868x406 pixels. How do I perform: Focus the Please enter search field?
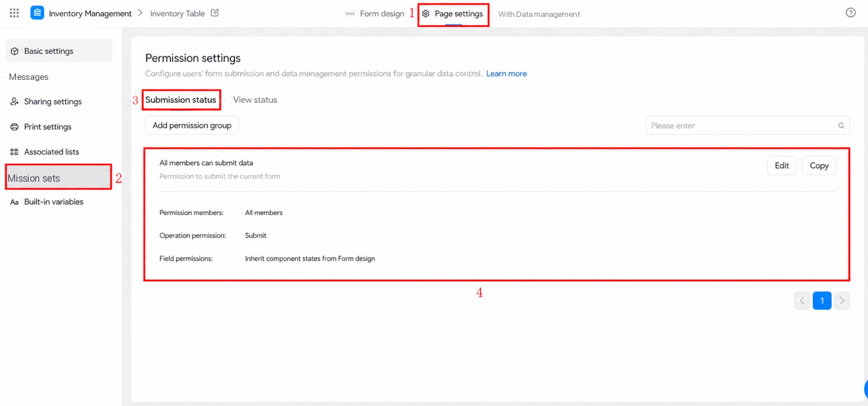click(x=748, y=126)
